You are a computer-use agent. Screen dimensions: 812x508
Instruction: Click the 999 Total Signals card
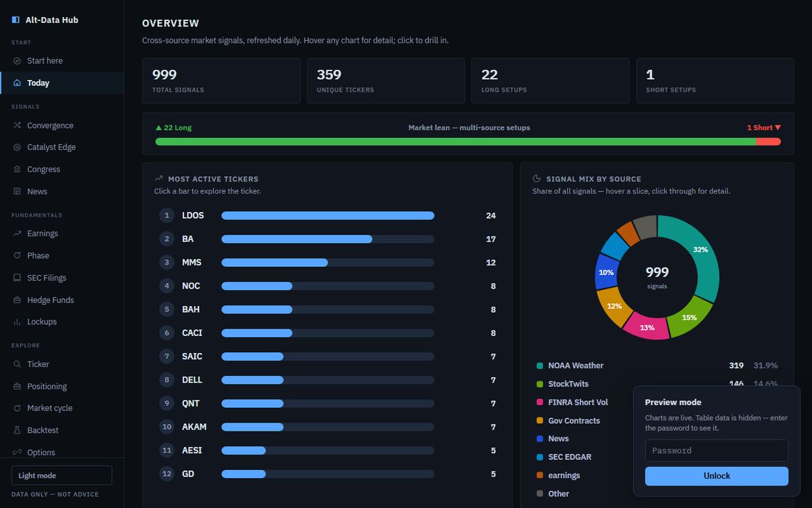tap(221, 81)
